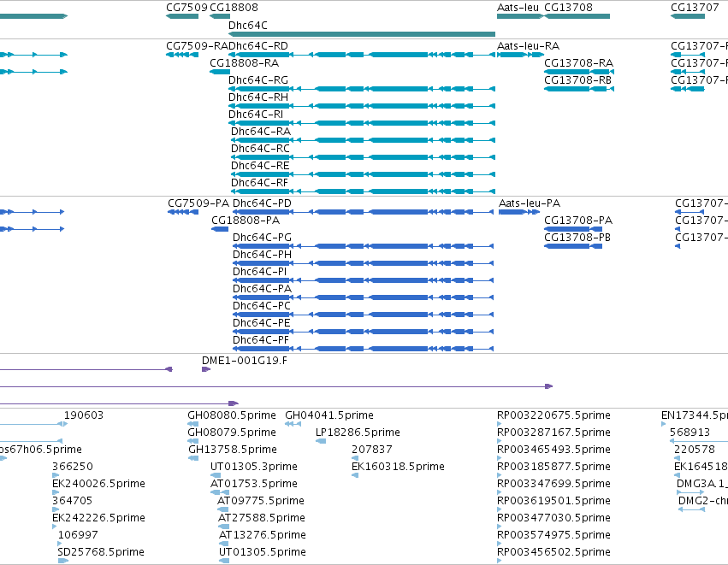The height and width of the screenshot is (565, 728).
Task: Click the UT01305.5prime label
Action: [x=263, y=553]
